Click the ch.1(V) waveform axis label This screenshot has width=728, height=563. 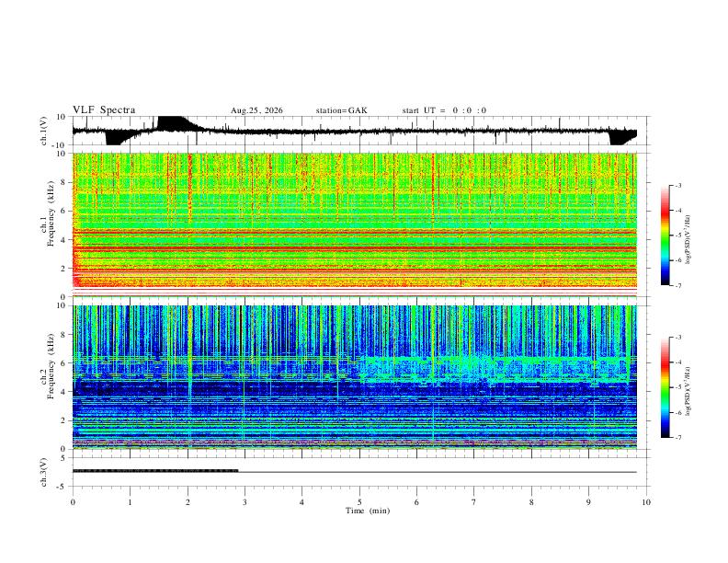pyautogui.click(x=44, y=131)
